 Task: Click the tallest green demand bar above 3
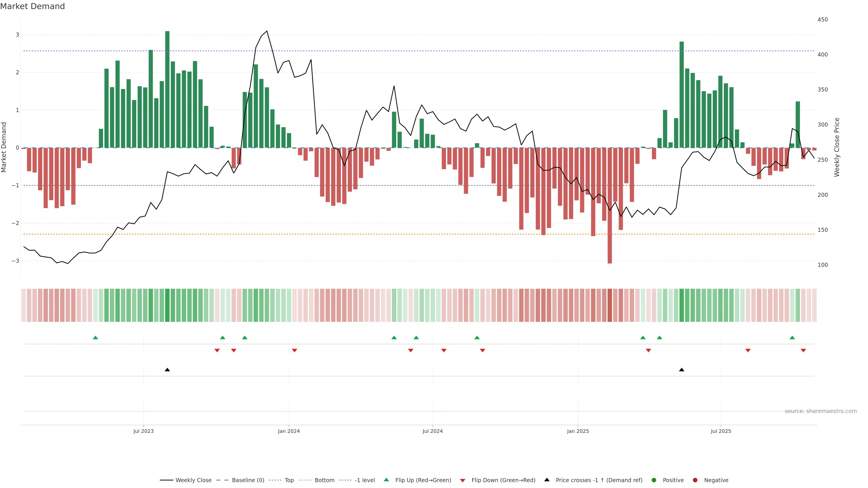point(167,89)
